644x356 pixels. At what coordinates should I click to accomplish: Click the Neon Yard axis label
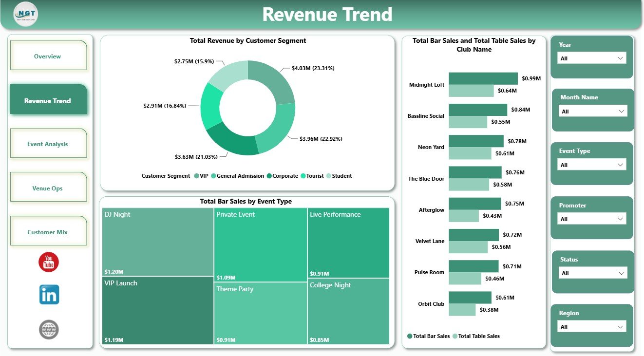click(x=431, y=147)
